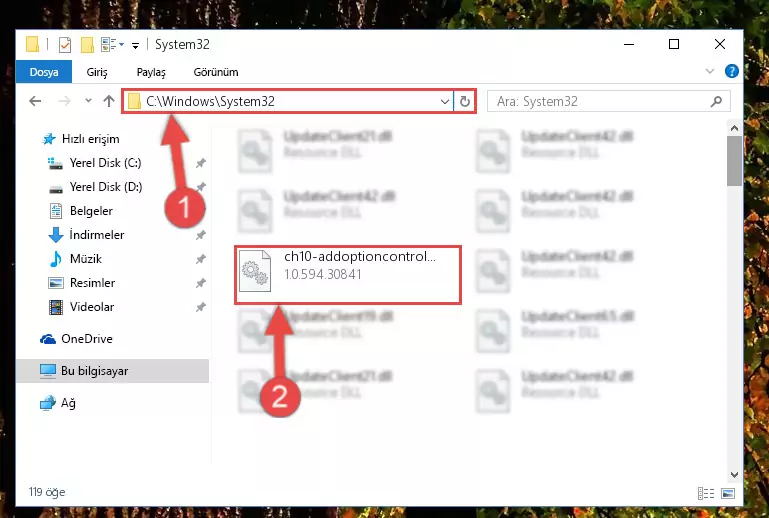The height and width of the screenshot is (518, 769).
Task: Click the vertical scrollbar thumb
Action: [734, 161]
